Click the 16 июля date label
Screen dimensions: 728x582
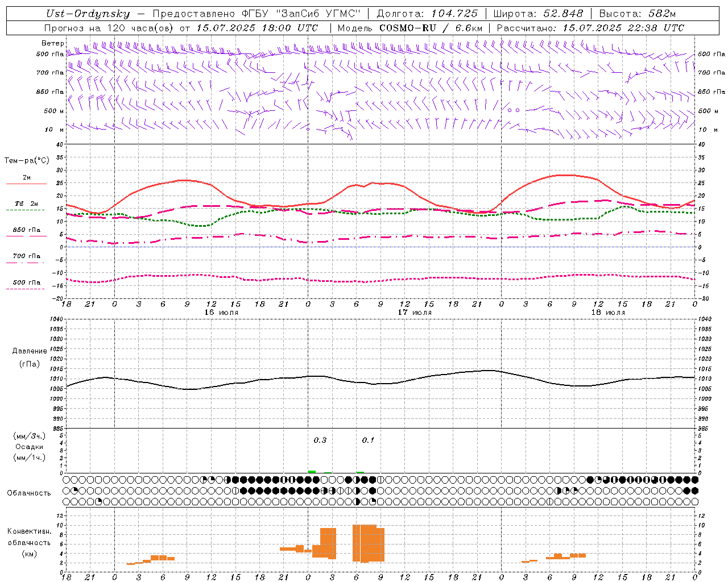coord(221,313)
